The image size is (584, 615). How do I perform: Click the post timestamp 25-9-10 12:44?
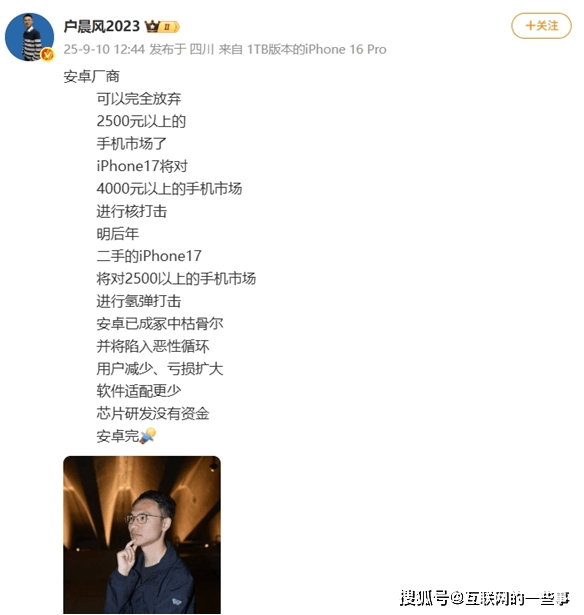point(104,49)
